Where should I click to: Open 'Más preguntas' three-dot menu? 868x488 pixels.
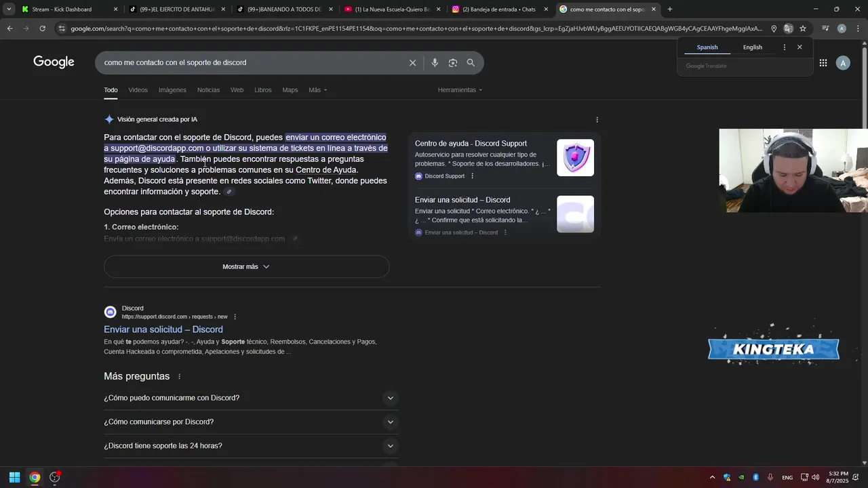[x=180, y=376]
